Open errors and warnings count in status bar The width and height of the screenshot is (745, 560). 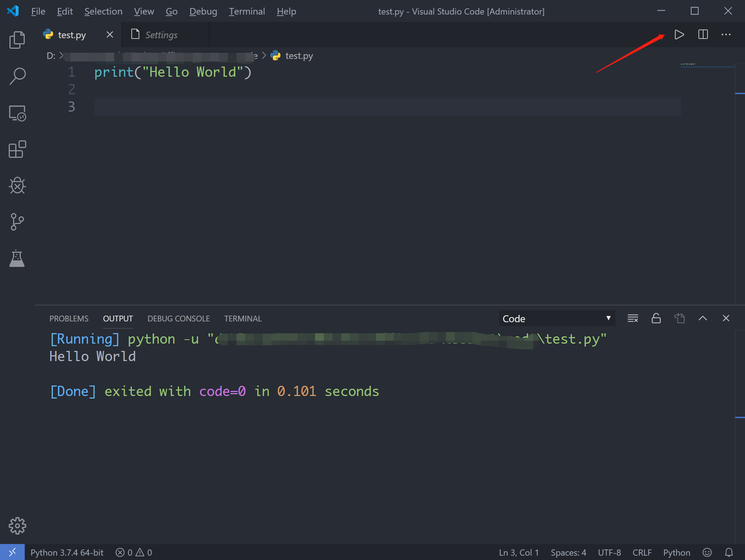click(x=134, y=552)
